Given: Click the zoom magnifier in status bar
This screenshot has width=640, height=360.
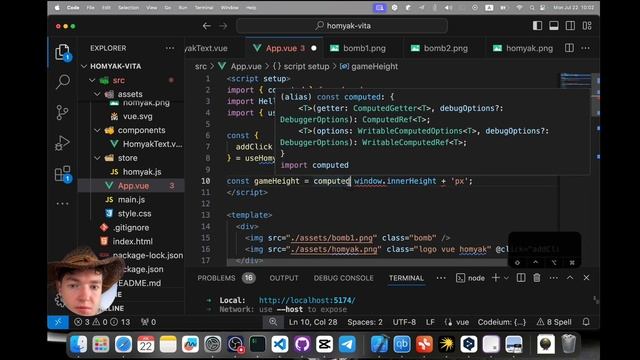Looking at the screenshot, I should pyautogui.click(x=273, y=322).
